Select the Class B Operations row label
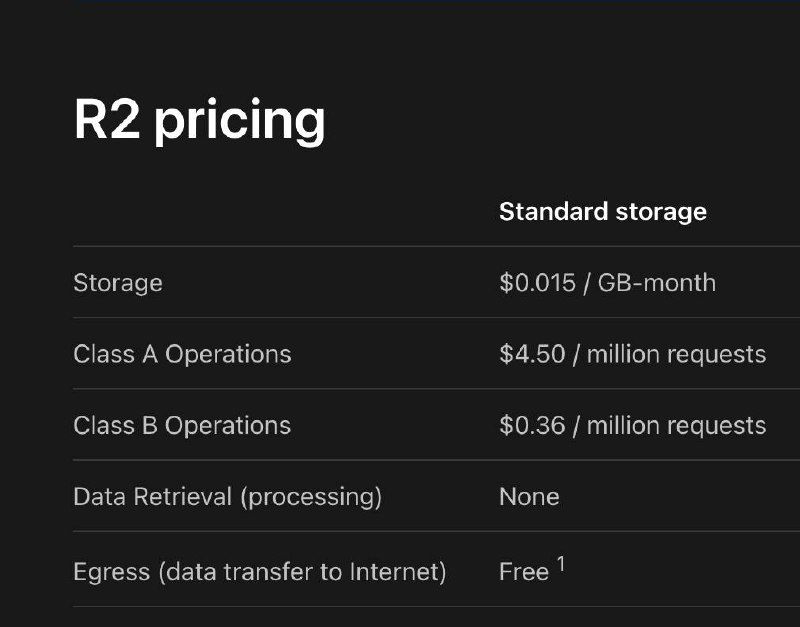Viewport: 800px width, 627px height. pyautogui.click(x=182, y=425)
